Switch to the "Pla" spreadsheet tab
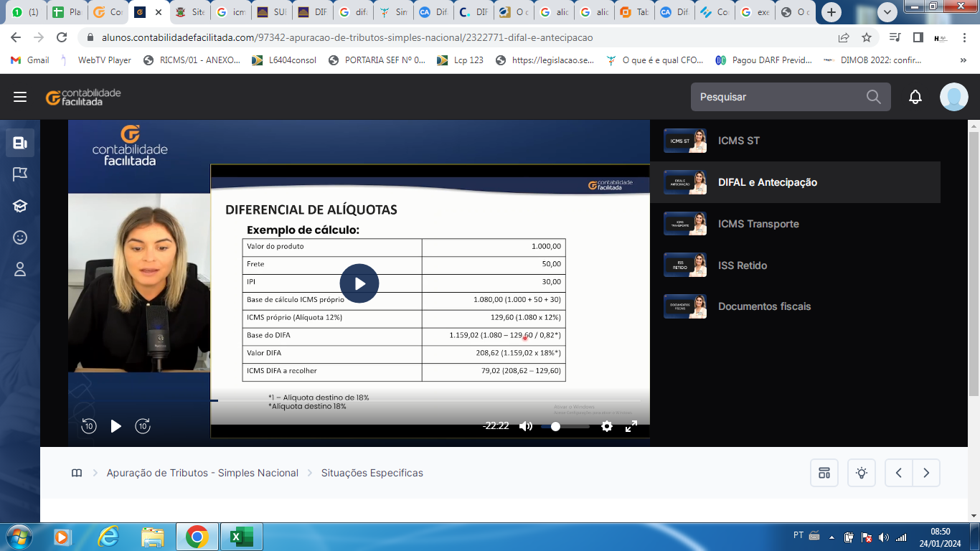The height and width of the screenshot is (551, 980). pyautogui.click(x=67, y=12)
